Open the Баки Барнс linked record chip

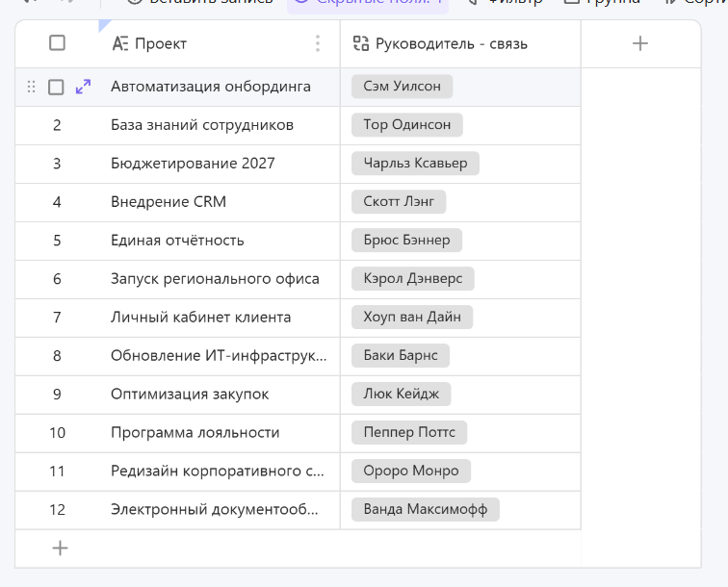[401, 356]
